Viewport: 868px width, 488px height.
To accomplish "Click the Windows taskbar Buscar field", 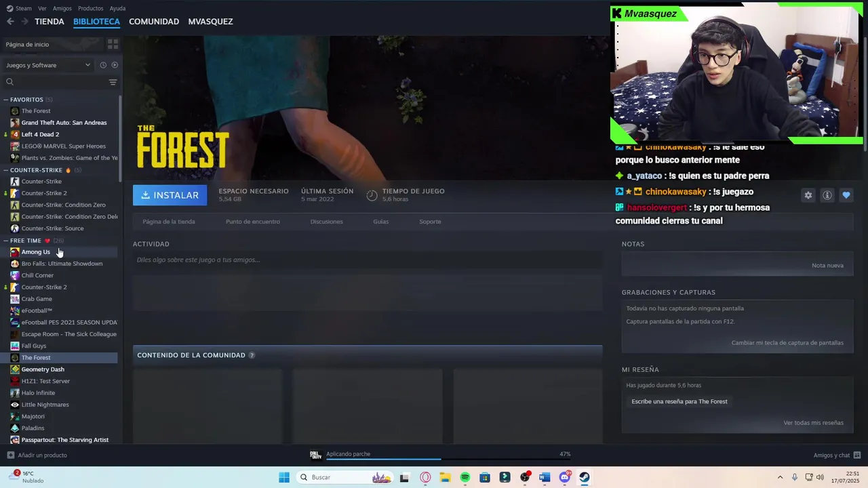I will (344, 478).
